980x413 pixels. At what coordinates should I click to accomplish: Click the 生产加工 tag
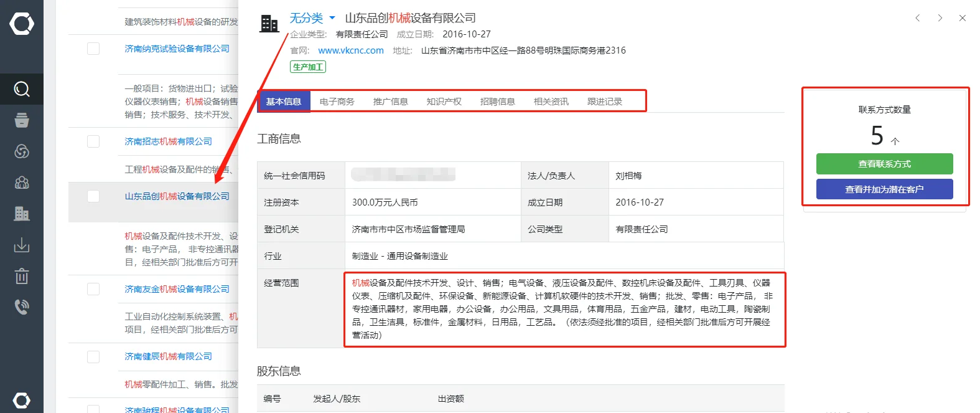(308, 67)
